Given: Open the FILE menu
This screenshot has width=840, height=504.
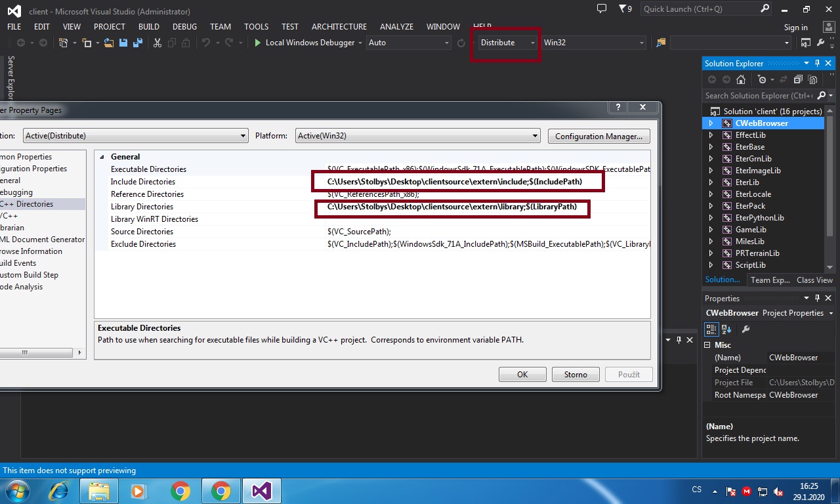Looking at the screenshot, I should 14,27.
